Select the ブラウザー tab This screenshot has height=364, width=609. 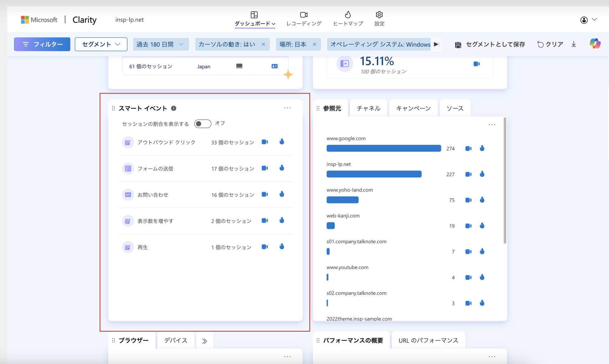coord(133,341)
